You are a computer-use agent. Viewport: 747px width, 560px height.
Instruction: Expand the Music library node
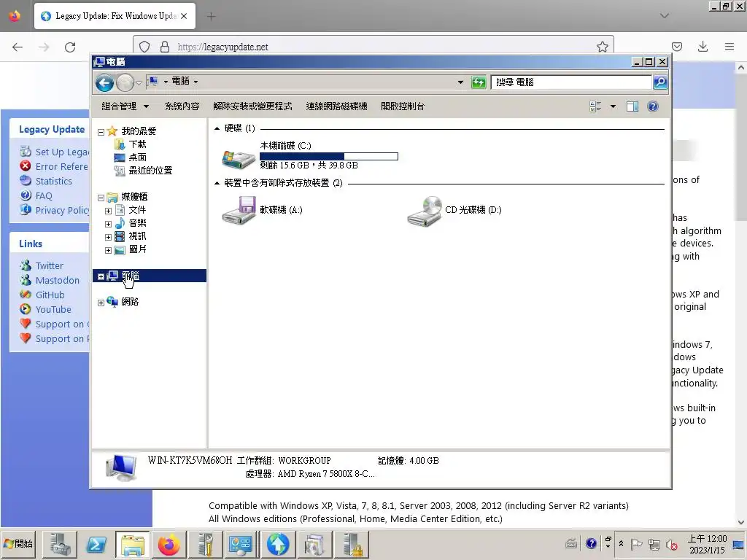[x=108, y=224]
